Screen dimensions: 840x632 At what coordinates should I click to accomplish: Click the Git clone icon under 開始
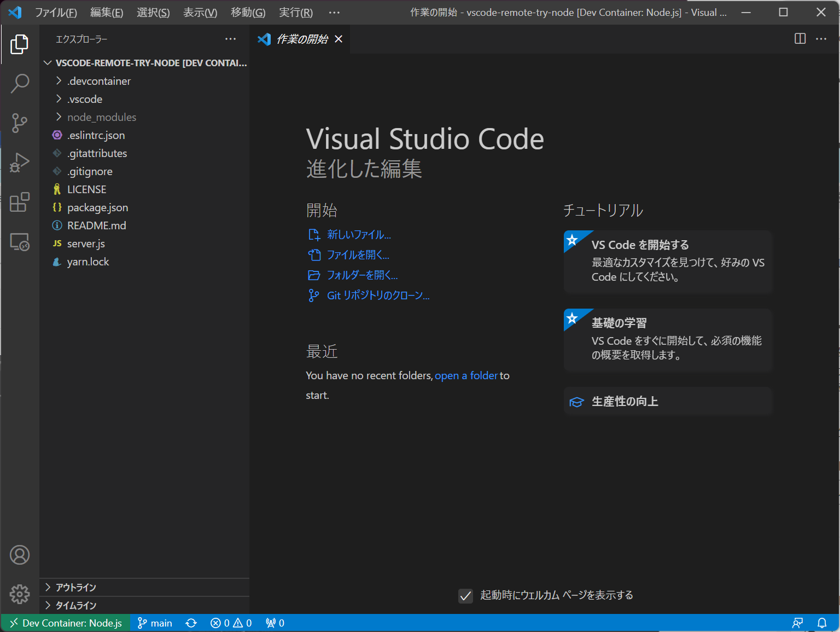click(314, 295)
